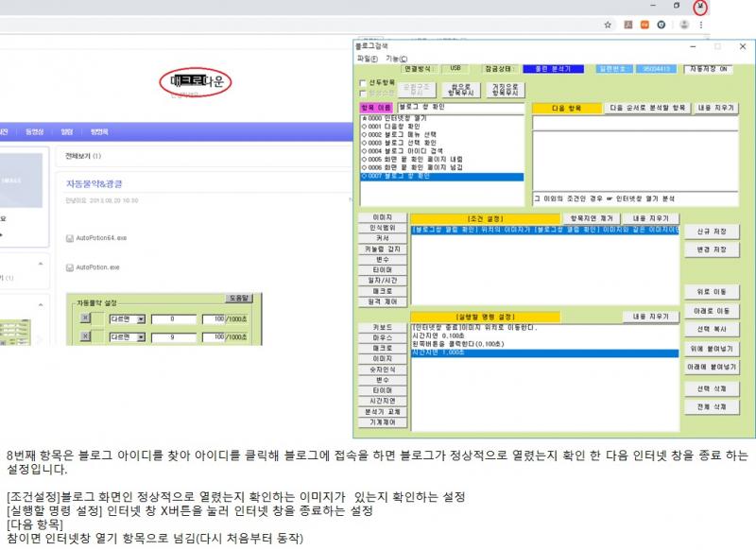Toggle the 선두항목 checkbox

pos(363,82)
